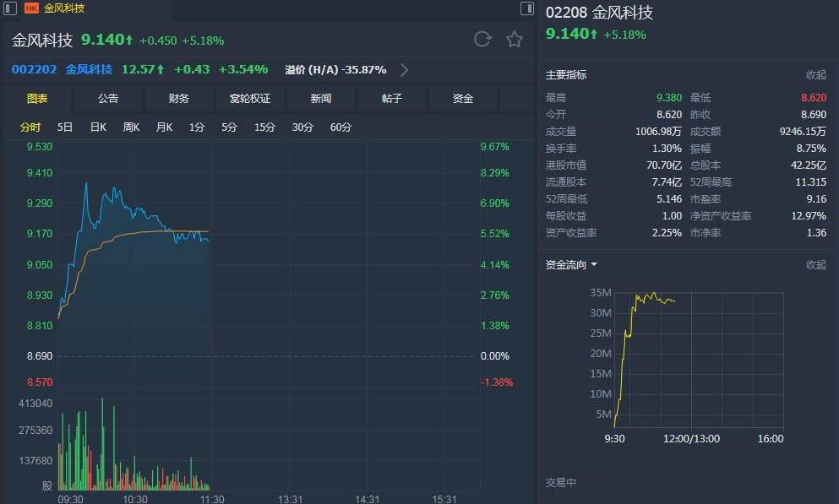Click the 每股收益 value 1.00
The height and width of the screenshot is (504, 839).
click(x=672, y=216)
